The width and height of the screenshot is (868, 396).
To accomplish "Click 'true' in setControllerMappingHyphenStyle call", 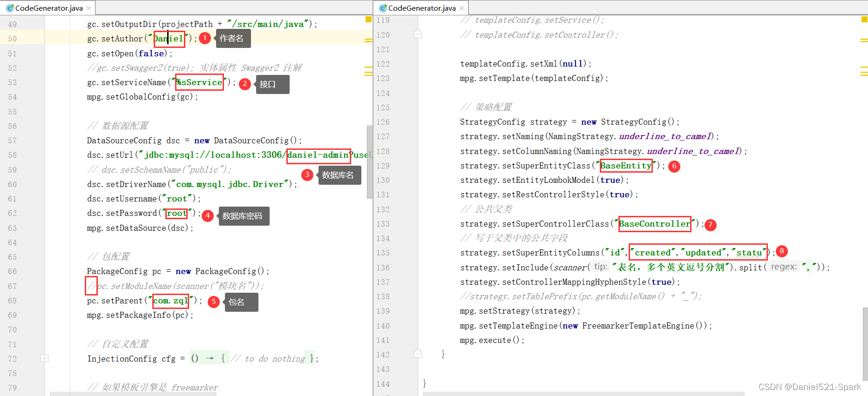I will [x=661, y=282].
